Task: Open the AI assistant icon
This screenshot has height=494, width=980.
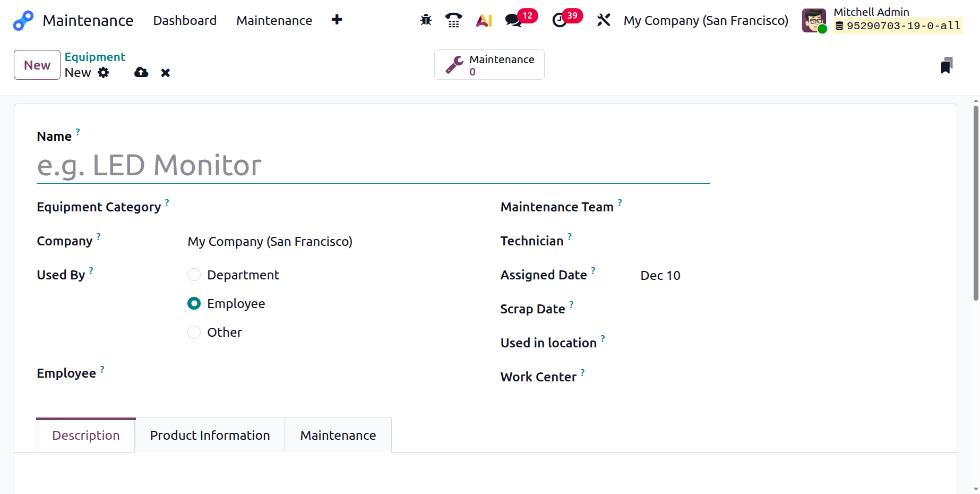Action: (x=484, y=20)
